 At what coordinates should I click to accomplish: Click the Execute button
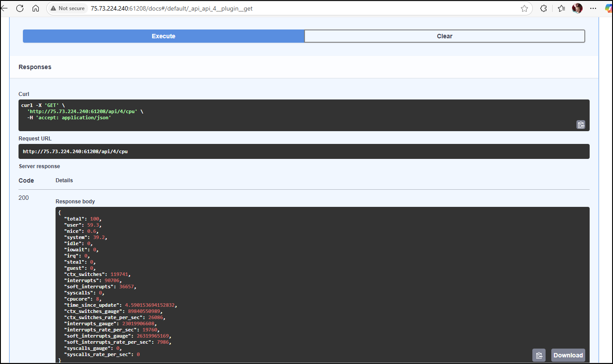163,36
